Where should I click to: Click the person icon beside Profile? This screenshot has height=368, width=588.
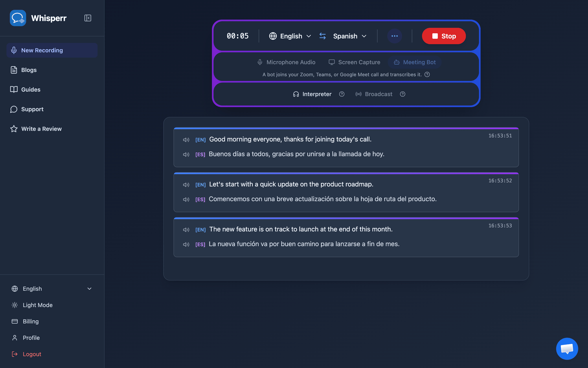click(15, 338)
